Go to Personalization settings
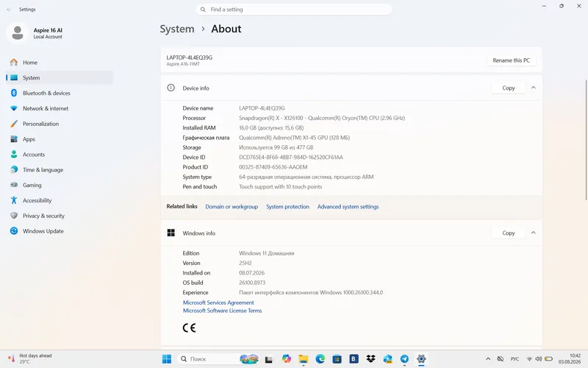Viewport: 588px width, 368px height. coord(60,124)
